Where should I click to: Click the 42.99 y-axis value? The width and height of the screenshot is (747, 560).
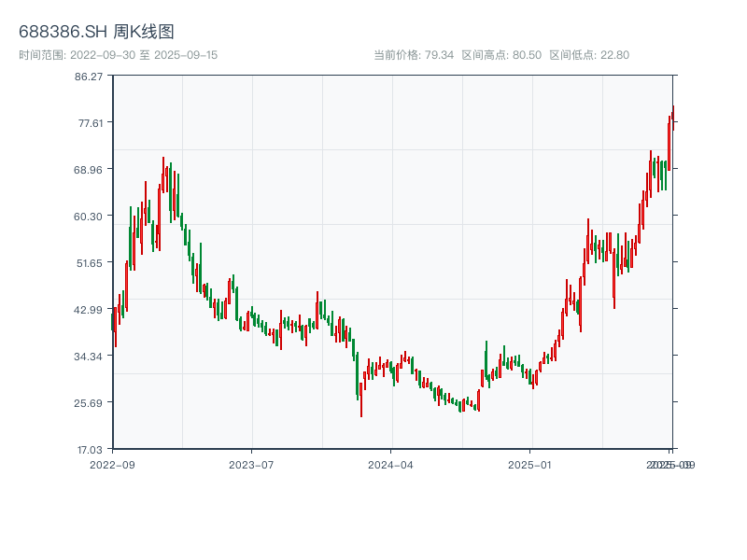(x=88, y=310)
